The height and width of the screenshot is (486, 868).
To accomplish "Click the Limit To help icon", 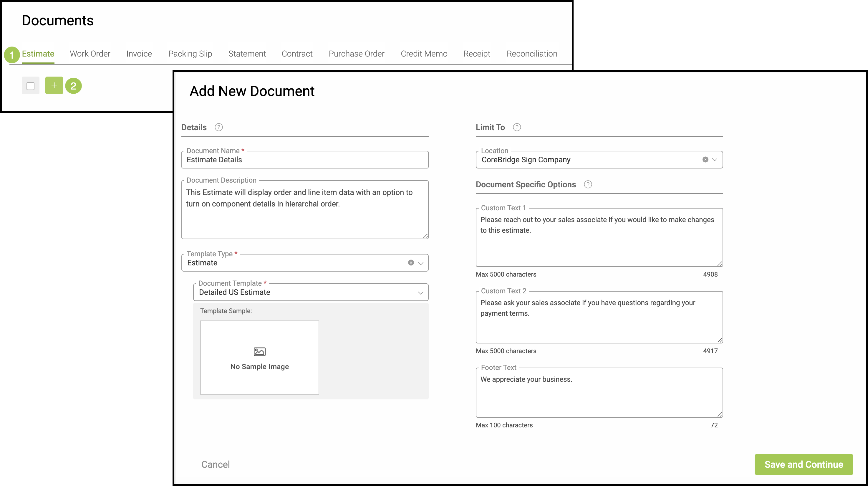I will [516, 127].
